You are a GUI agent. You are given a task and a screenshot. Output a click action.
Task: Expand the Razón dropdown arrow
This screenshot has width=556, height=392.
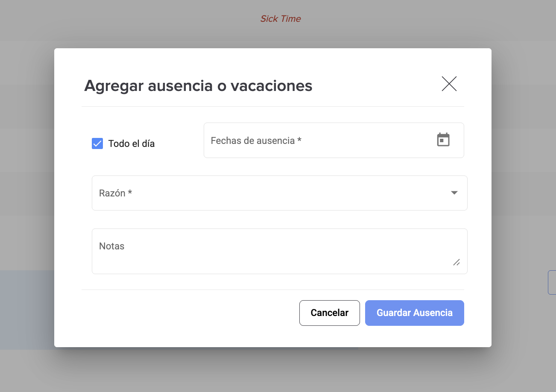click(x=454, y=193)
